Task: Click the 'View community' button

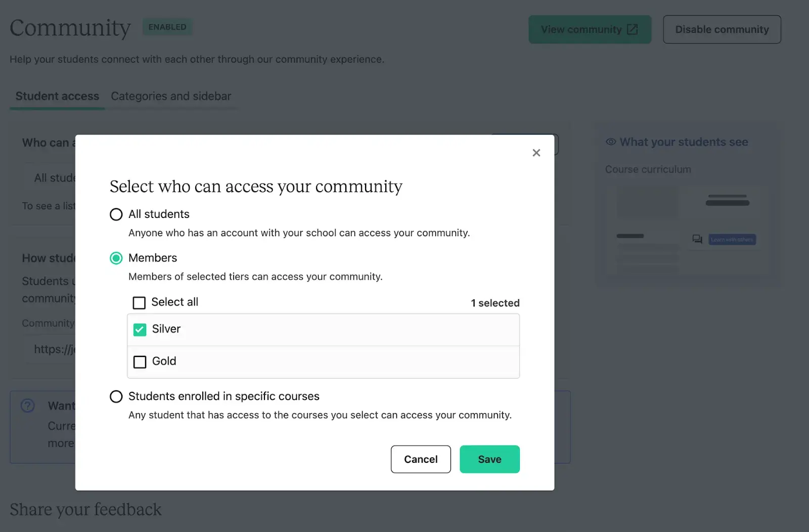Action: pos(590,29)
